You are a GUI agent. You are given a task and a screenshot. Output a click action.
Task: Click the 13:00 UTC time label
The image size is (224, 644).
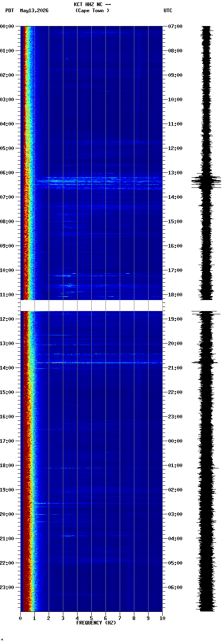[x=175, y=173]
